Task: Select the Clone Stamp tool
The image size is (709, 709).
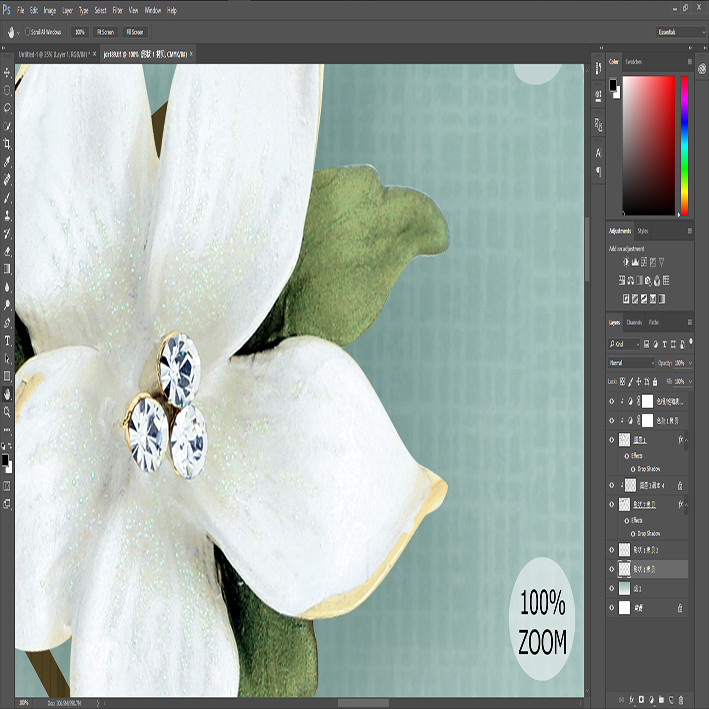Action: 7,216
